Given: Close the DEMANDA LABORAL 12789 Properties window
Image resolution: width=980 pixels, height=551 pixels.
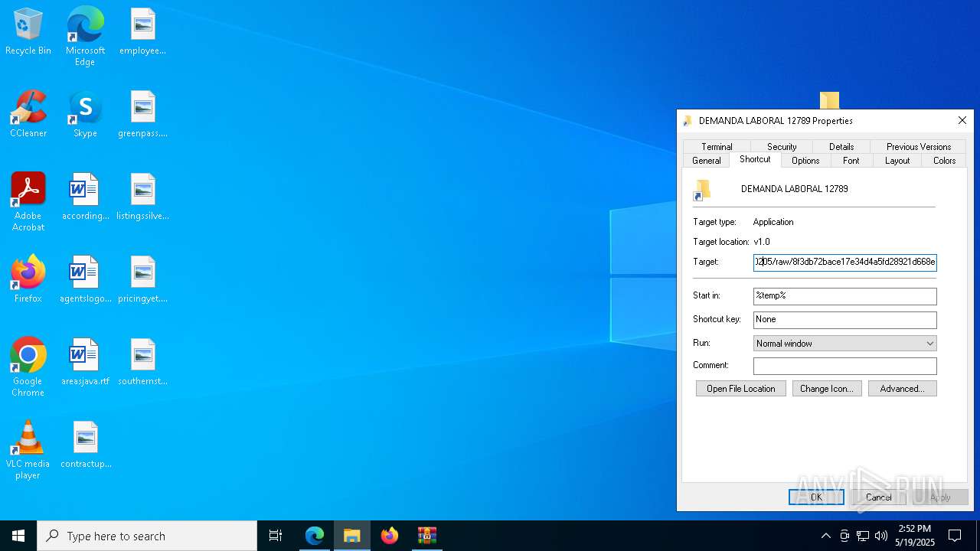Looking at the screenshot, I should (962, 120).
